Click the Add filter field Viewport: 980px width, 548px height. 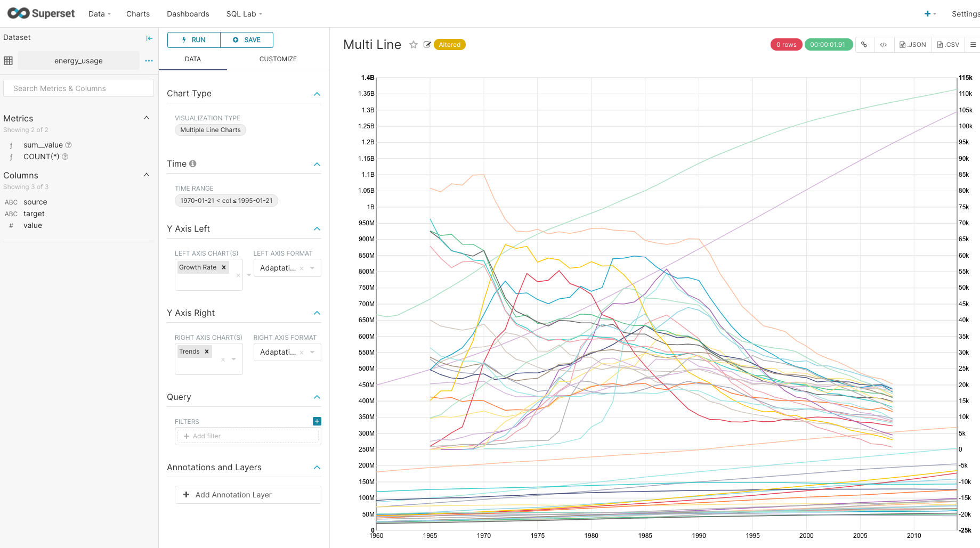(248, 436)
